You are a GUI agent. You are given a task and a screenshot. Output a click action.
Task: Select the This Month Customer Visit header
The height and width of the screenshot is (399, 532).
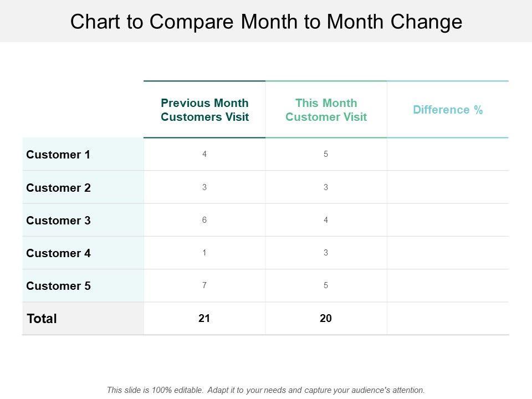(x=326, y=110)
